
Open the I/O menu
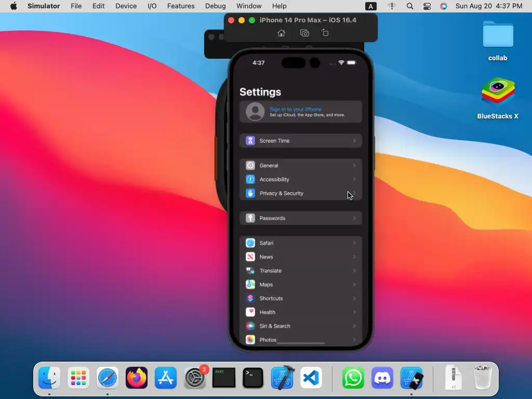tap(152, 6)
